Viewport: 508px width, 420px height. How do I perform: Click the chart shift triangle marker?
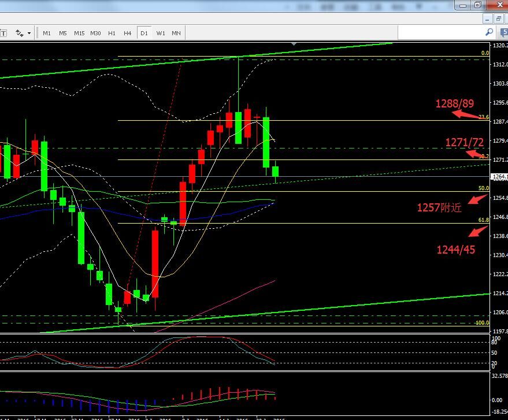pos(295,43)
